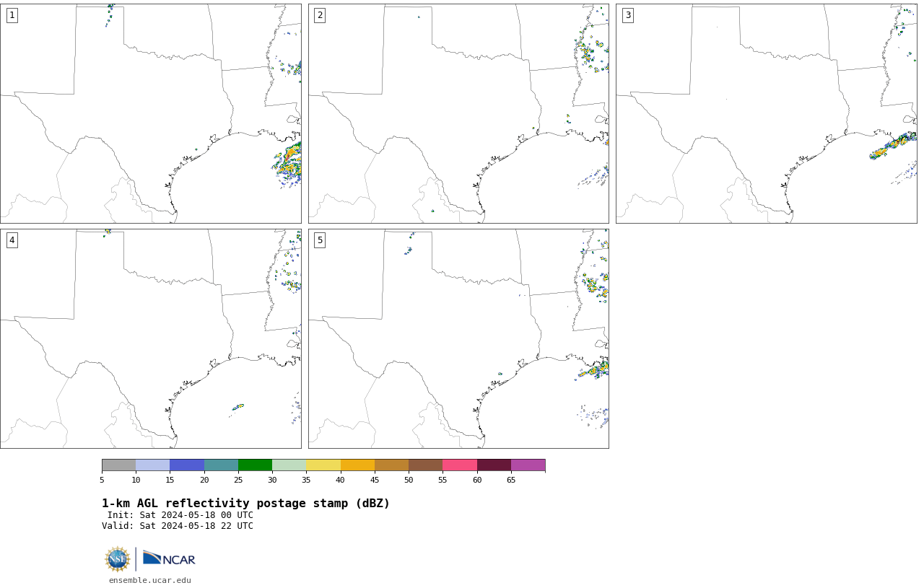Click the pale green 30-35 dBZ swatch
Viewport: 924px width, 588px height.
pyautogui.click(x=289, y=465)
